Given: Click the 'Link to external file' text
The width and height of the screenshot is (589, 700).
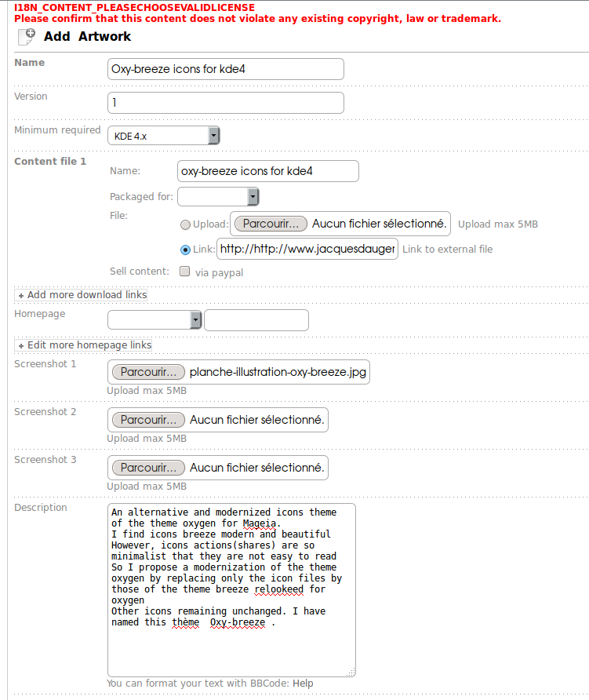Looking at the screenshot, I should pos(448,249).
